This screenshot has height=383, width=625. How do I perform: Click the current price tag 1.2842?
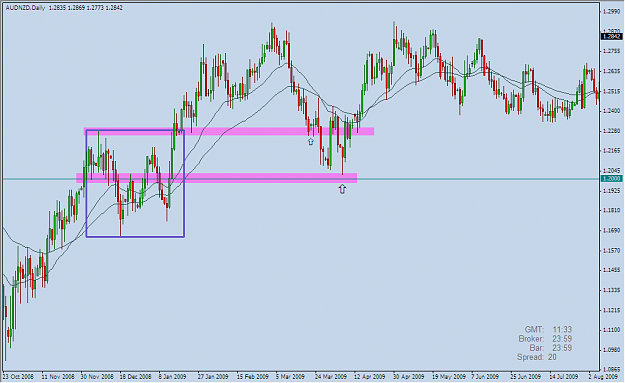(611, 36)
